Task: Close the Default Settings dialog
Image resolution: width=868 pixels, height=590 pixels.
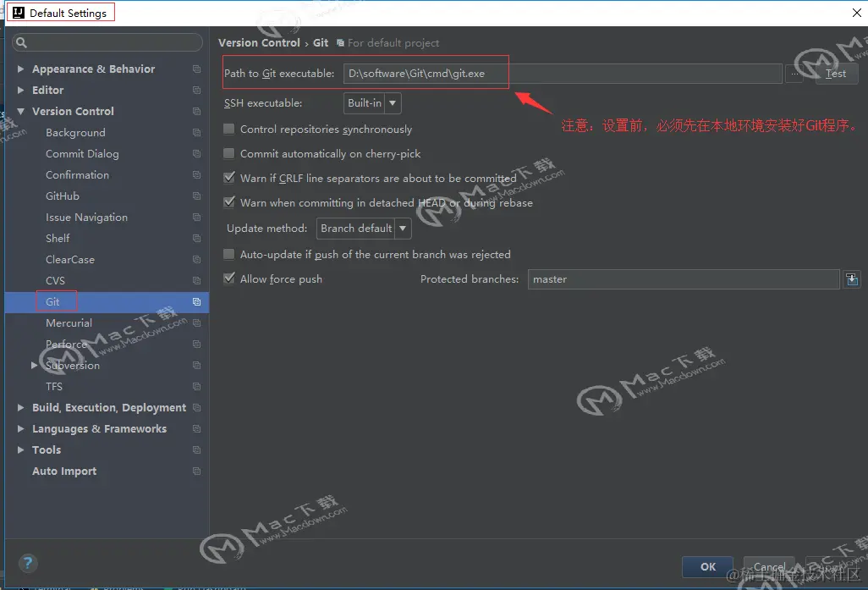Action: click(x=856, y=13)
